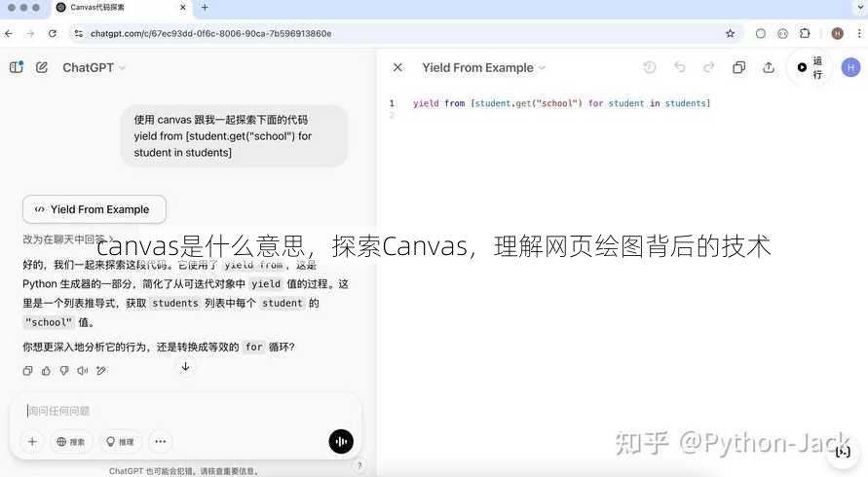View site information icon in address bar
868x477 pixels.
[x=79, y=34]
